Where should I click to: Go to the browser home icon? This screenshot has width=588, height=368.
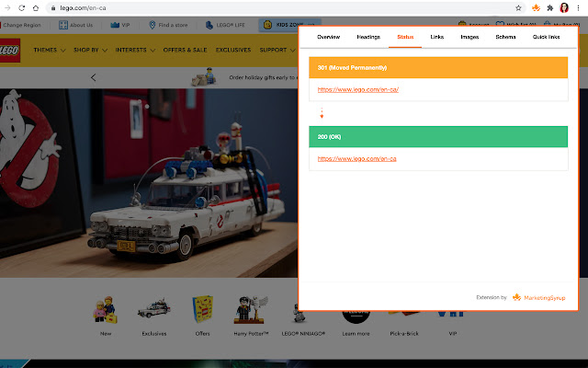[36, 8]
